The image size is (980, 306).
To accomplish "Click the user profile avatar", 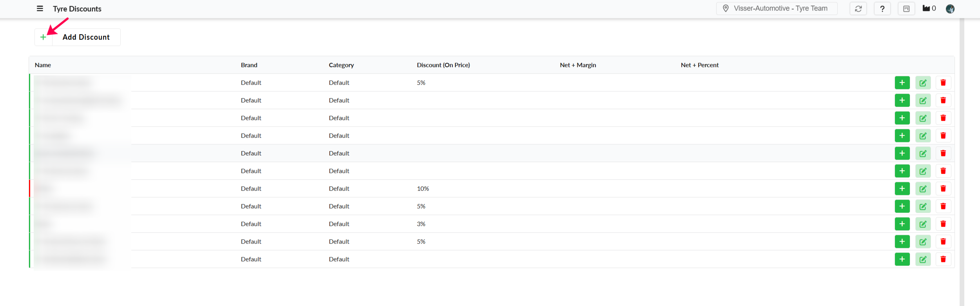I will pyautogui.click(x=950, y=9).
